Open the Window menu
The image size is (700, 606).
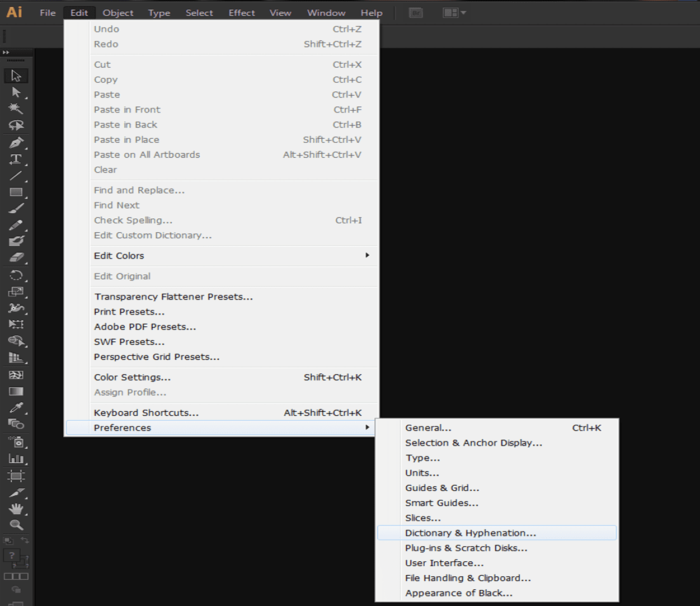pyautogui.click(x=326, y=12)
